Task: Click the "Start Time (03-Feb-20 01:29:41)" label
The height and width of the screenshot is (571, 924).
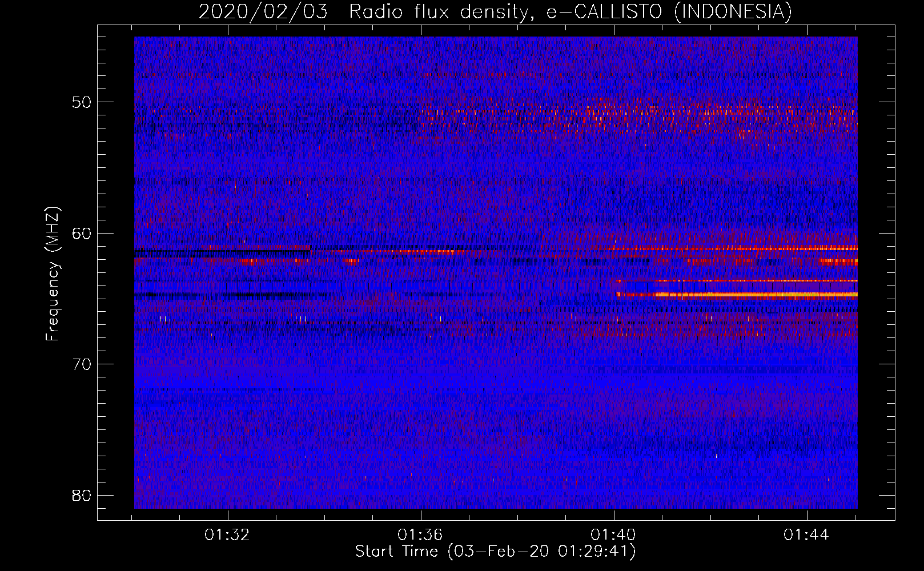Action: point(495,552)
